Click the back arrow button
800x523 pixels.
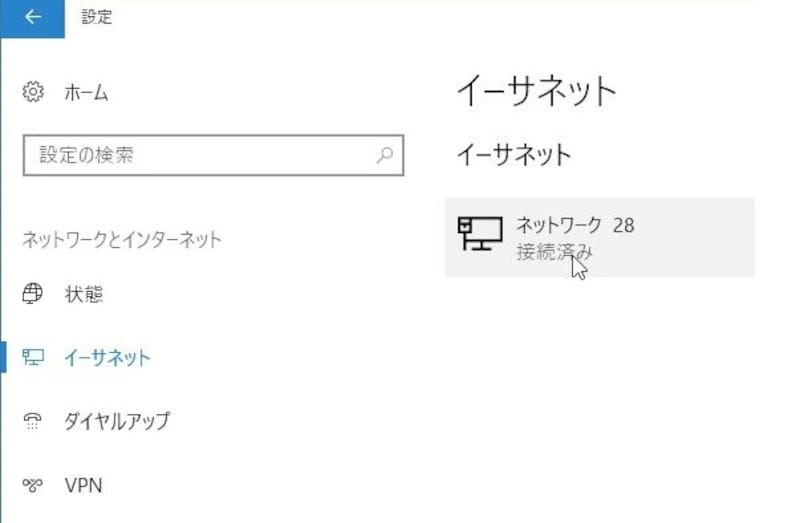[x=32, y=18]
